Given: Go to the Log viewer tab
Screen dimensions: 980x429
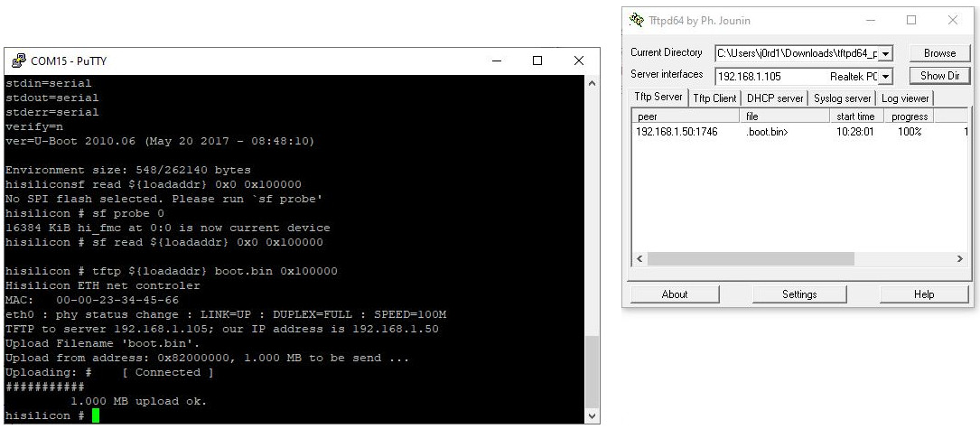Looking at the screenshot, I should click(x=904, y=98).
